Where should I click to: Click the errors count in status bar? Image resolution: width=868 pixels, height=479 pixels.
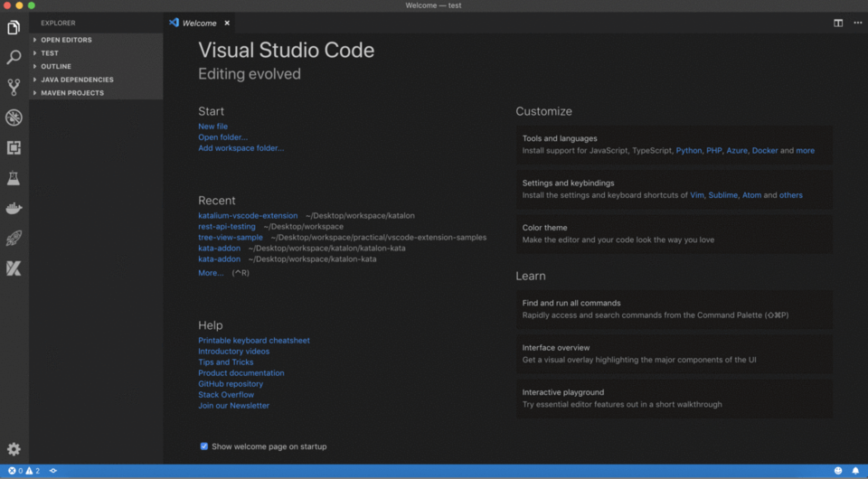15,471
